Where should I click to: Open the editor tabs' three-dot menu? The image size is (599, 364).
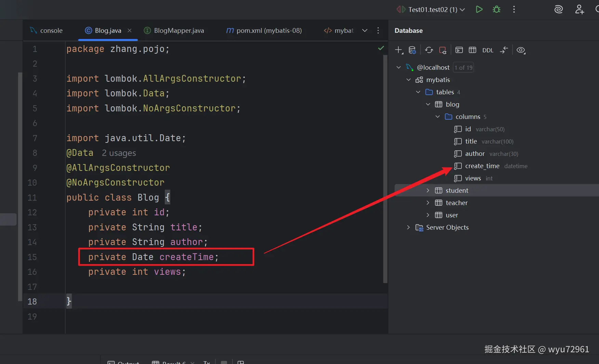click(378, 30)
